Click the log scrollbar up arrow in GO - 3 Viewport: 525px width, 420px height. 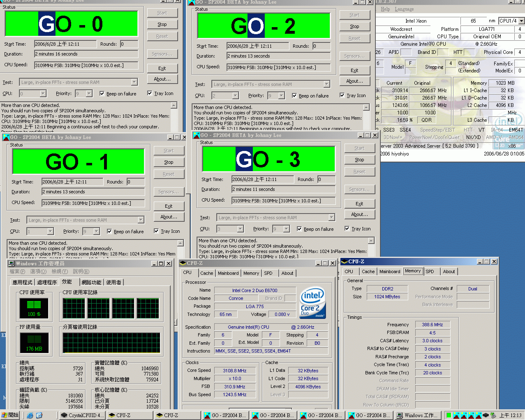(x=371, y=241)
